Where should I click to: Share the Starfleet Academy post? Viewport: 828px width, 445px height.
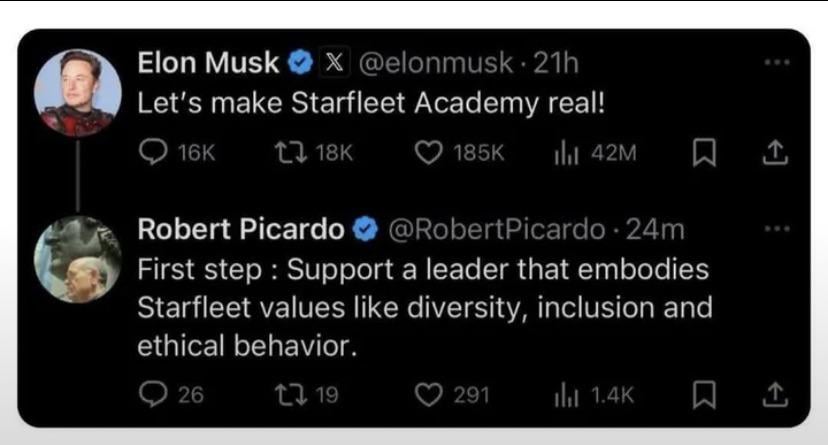774,152
